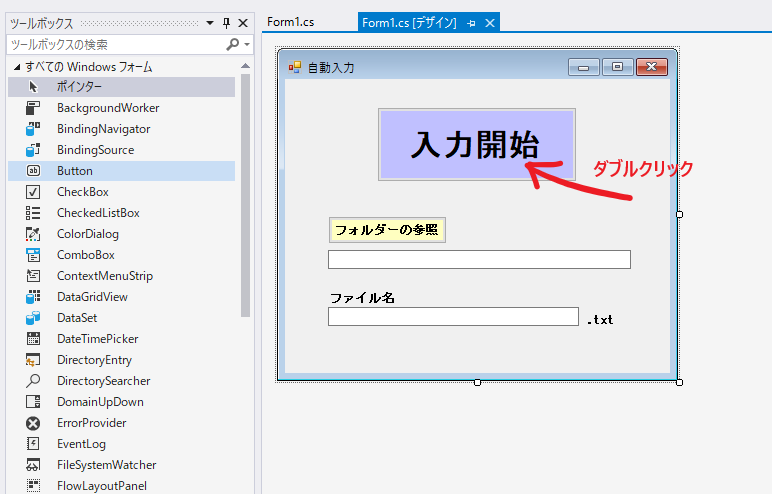Click the toolbox vertical scrollbar thumb
The width and height of the screenshot is (772, 494).
coord(246,196)
